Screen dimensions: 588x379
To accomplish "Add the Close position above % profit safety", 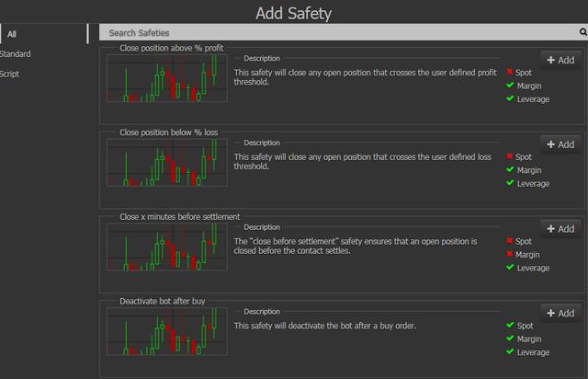I will [560, 60].
